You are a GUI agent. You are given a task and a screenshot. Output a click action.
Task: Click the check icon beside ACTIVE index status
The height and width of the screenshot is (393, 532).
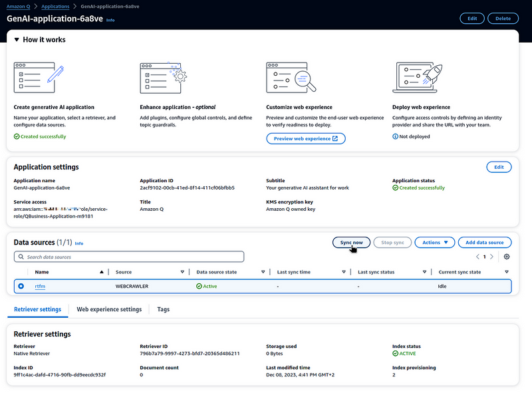click(395, 354)
